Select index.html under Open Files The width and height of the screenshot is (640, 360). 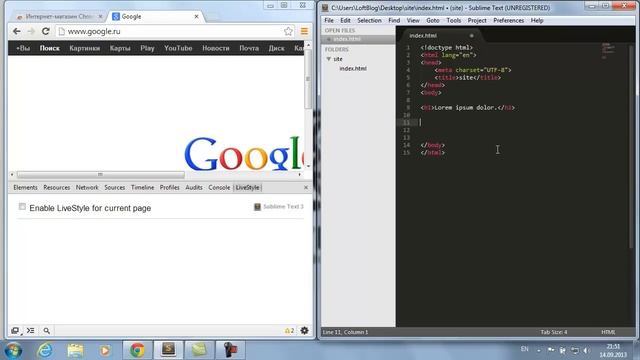coord(347,39)
